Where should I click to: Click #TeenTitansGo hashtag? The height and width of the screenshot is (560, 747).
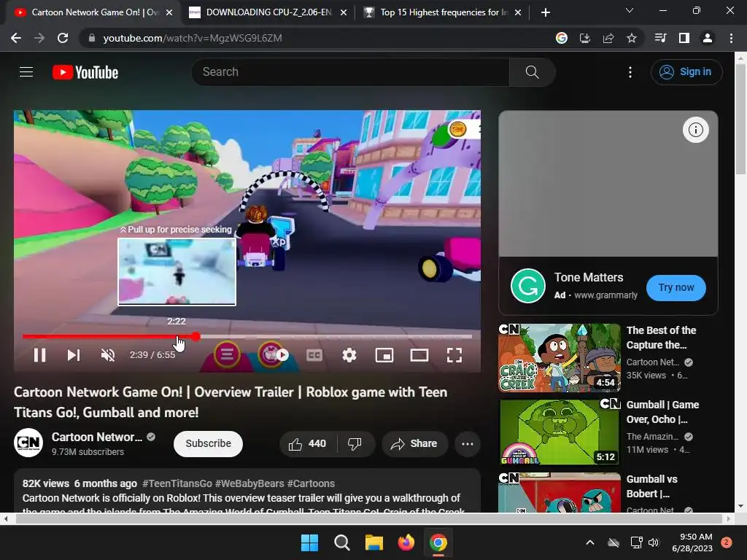tap(177, 483)
